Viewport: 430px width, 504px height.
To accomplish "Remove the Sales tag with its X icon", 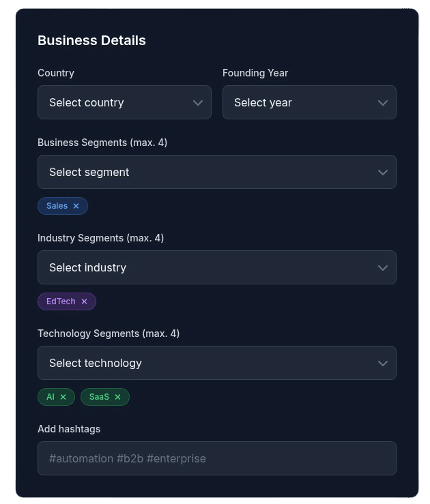I will (76, 206).
